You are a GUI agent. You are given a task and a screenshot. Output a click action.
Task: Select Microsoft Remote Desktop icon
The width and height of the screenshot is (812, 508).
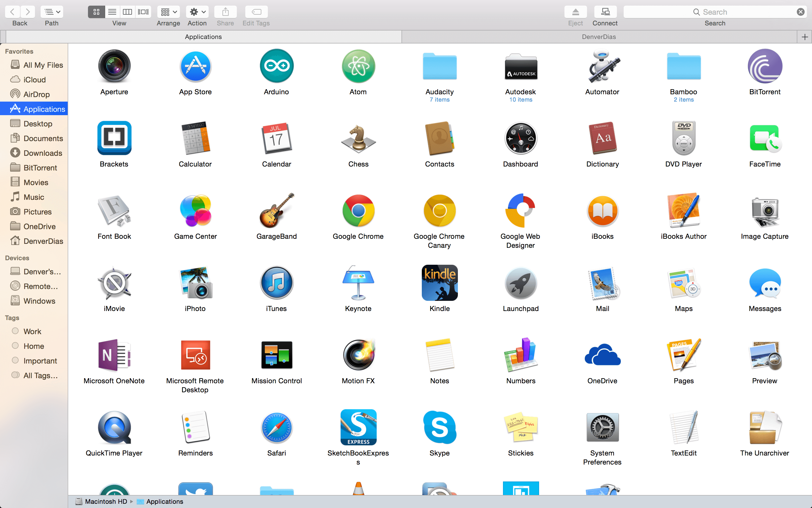[x=195, y=355]
